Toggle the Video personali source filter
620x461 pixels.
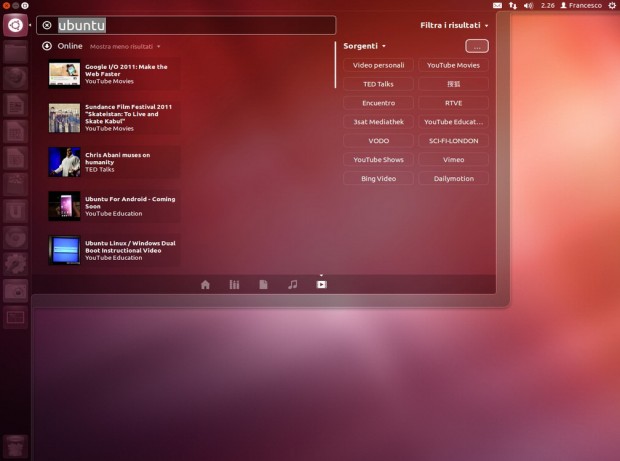378,65
